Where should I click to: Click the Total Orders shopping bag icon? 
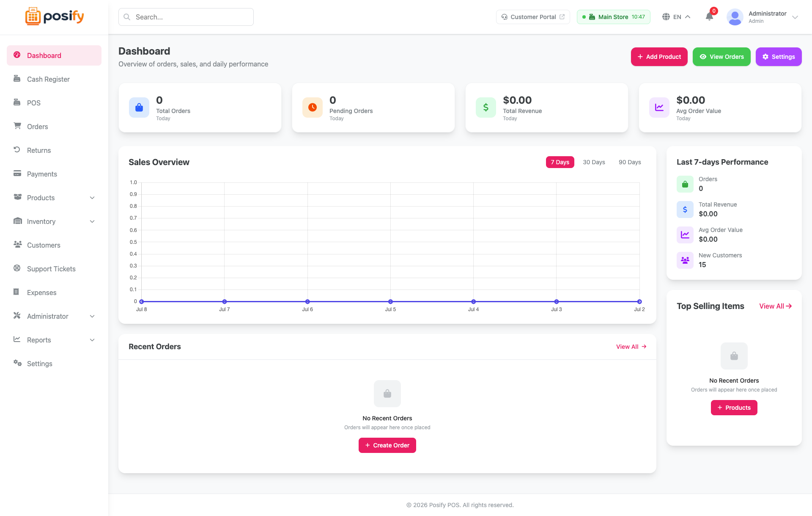coord(139,108)
